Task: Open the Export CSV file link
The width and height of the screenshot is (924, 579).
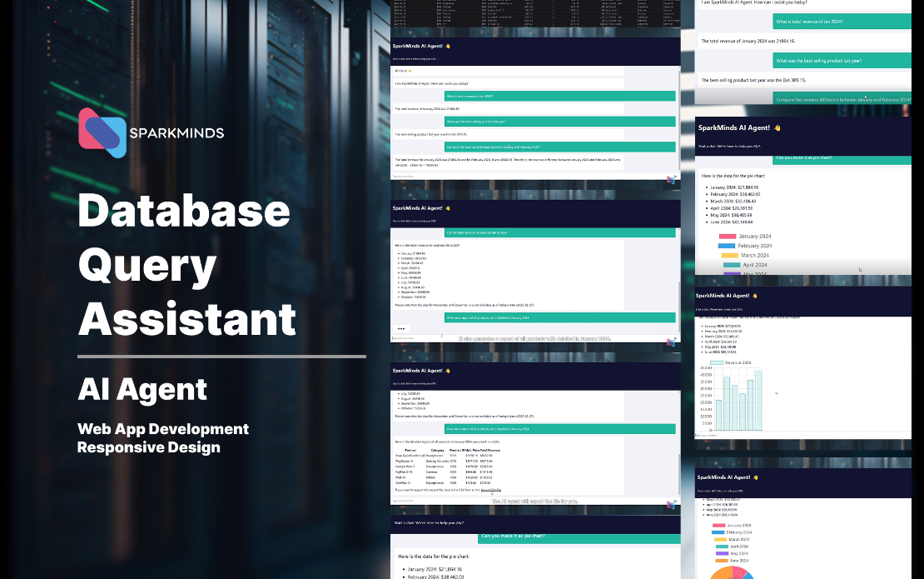Action: (491, 490)
